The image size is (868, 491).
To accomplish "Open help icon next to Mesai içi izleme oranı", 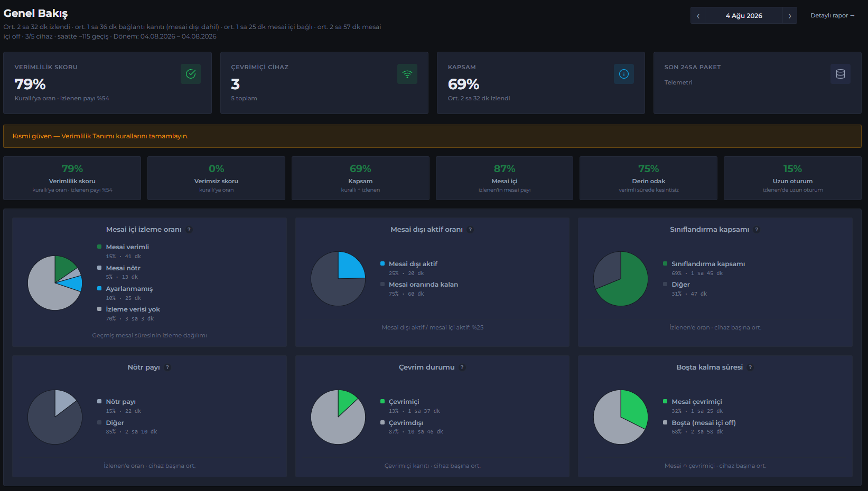I will [x=189, y=230].
